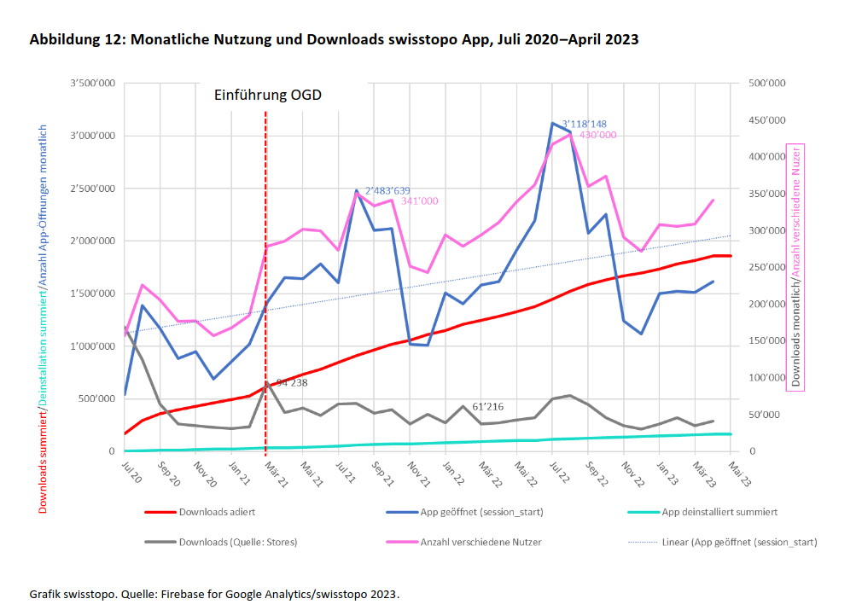Click the 'Nov 22' x-axis label
Screen dimensions: 862x616
[x=632, y=474]
